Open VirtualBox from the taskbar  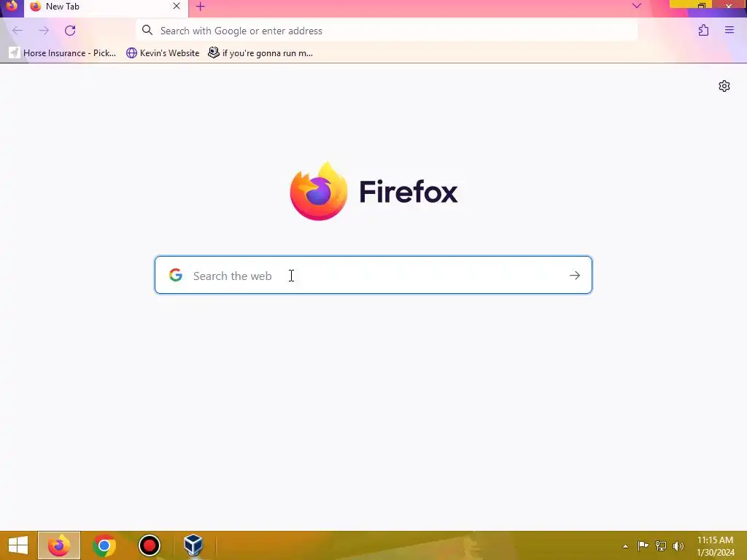coord(193,545)
